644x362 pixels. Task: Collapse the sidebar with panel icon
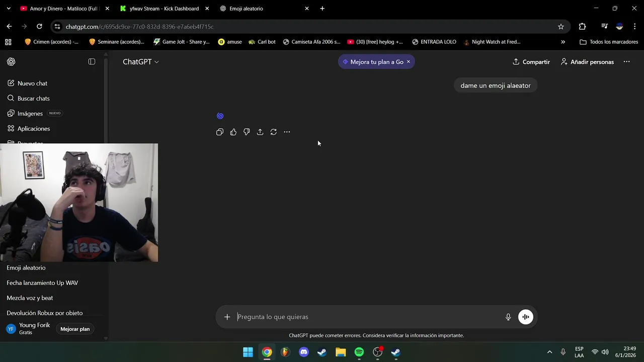[92, 61]
